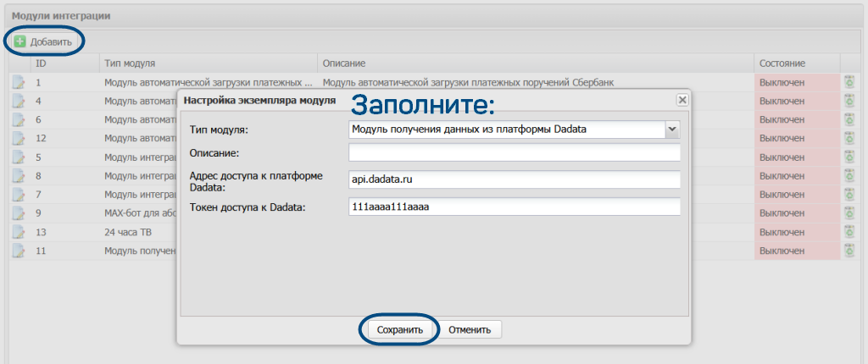The height and width of the screenshot is (364, 868).
Task: Click the Отменить button
Action: [x=470, y=329]
